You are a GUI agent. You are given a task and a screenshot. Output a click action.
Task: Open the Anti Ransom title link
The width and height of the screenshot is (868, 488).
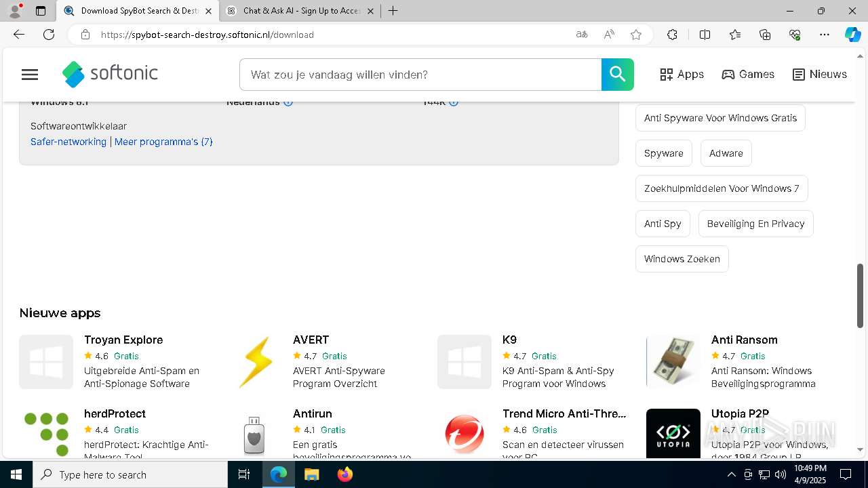[745, 340]
